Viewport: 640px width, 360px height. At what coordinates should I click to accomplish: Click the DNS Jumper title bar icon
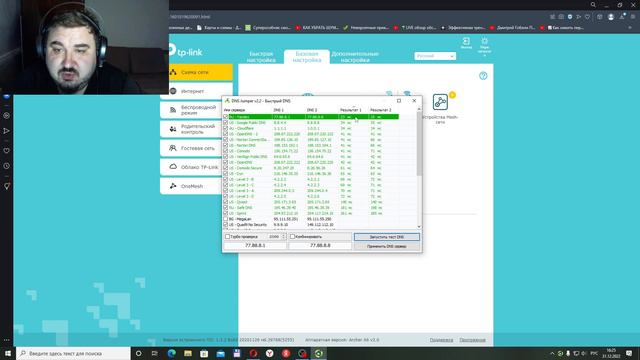pos(227,100)
